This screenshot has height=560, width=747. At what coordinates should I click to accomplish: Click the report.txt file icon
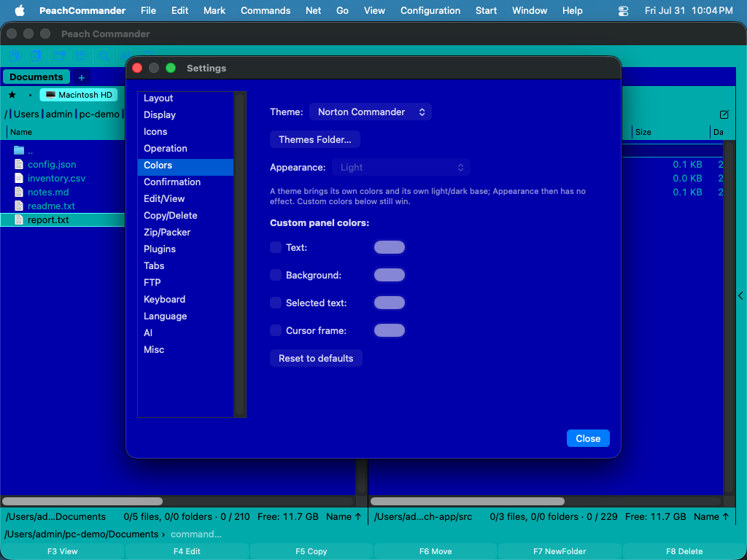coord(18,219)
